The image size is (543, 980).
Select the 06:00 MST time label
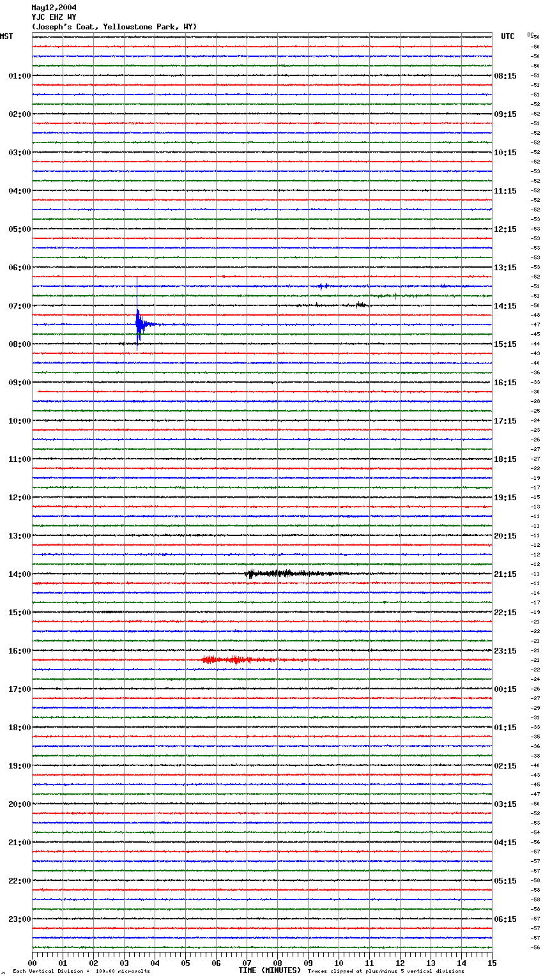coord(19,268)
